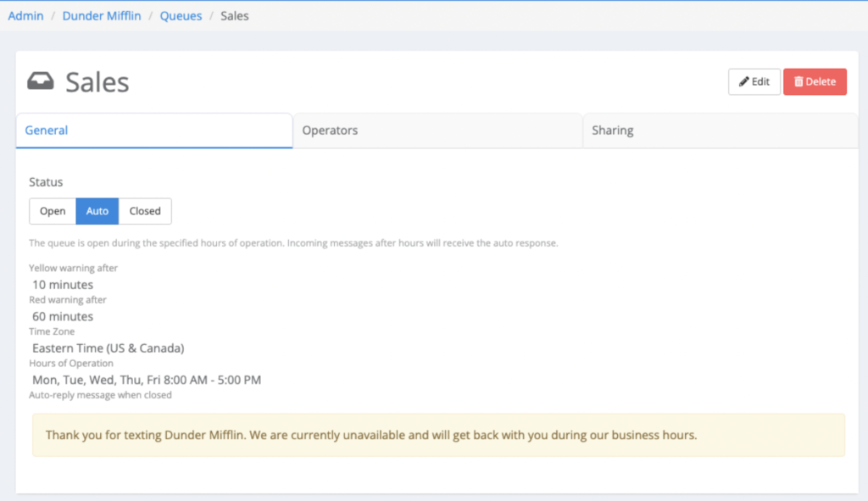868x501 pixels.
Task: Select the 60 minutes red warning value
Action: coord(63,316)
